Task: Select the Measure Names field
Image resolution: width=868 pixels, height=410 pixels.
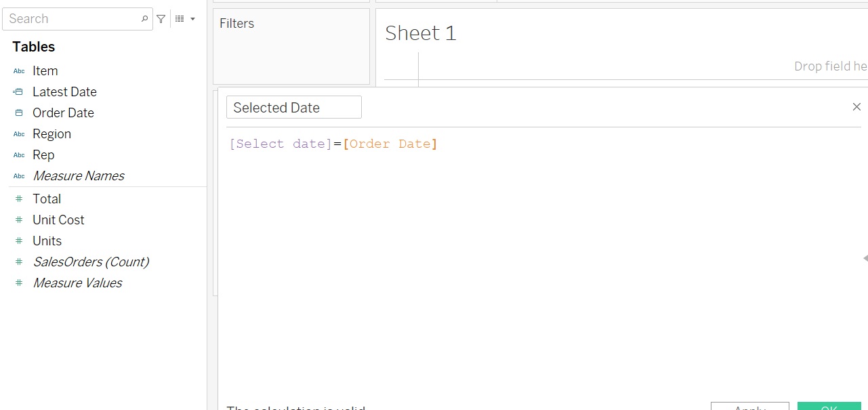Action: (x=79, y=176)
